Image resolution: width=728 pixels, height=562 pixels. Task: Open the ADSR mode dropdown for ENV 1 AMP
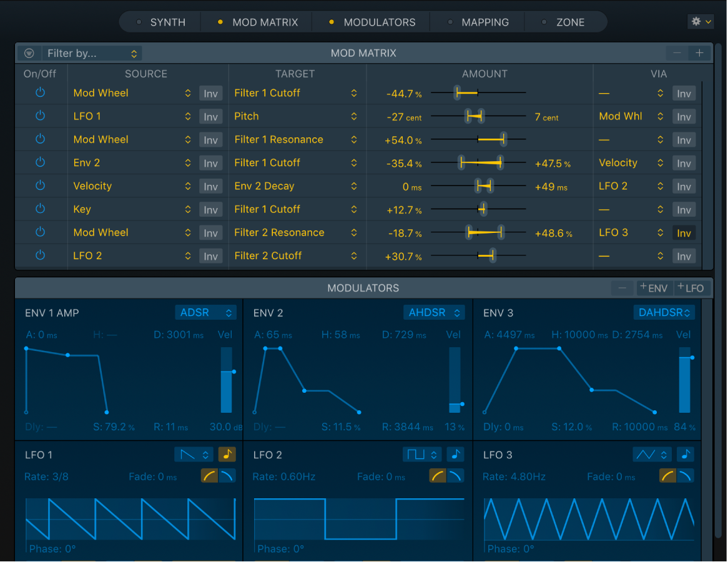[x=205, y=312]
